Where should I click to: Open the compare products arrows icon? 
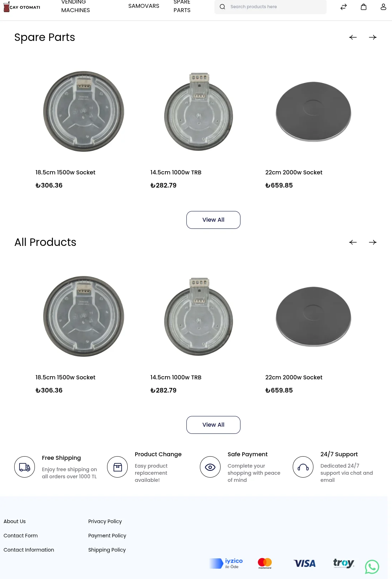(x=344, y=7)
